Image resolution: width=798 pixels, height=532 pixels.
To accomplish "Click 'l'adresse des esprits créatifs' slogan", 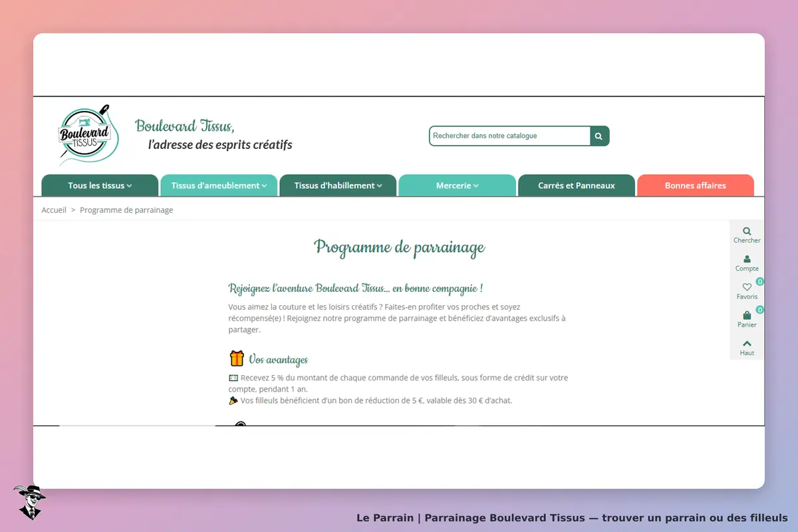I will tap(219, 144).
